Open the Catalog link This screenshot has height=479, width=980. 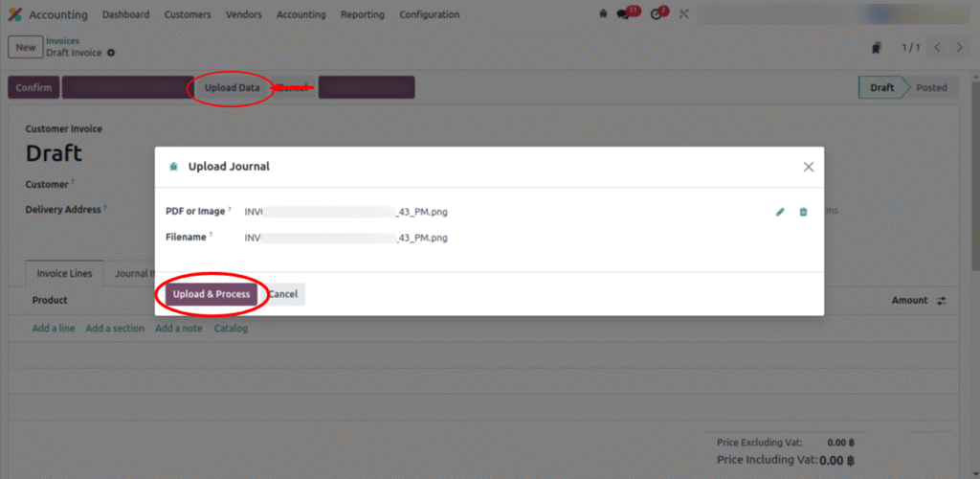pos(231,329)
